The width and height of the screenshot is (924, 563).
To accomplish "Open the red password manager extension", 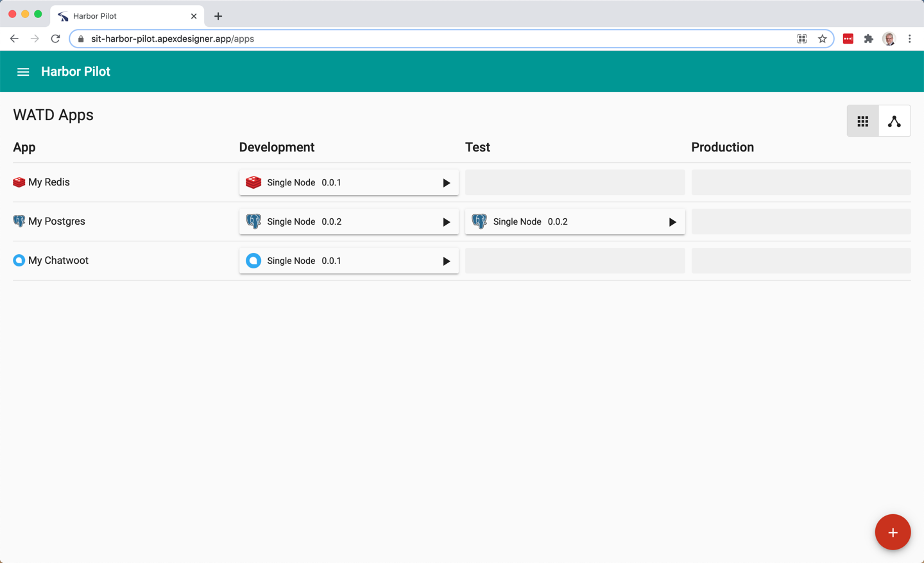I will coord(848,39).
